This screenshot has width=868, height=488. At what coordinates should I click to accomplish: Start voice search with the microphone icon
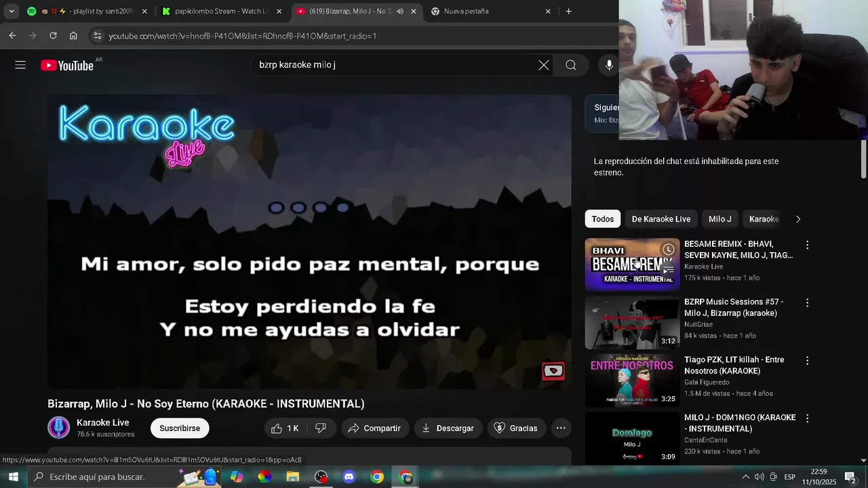[x=609, y=65]
